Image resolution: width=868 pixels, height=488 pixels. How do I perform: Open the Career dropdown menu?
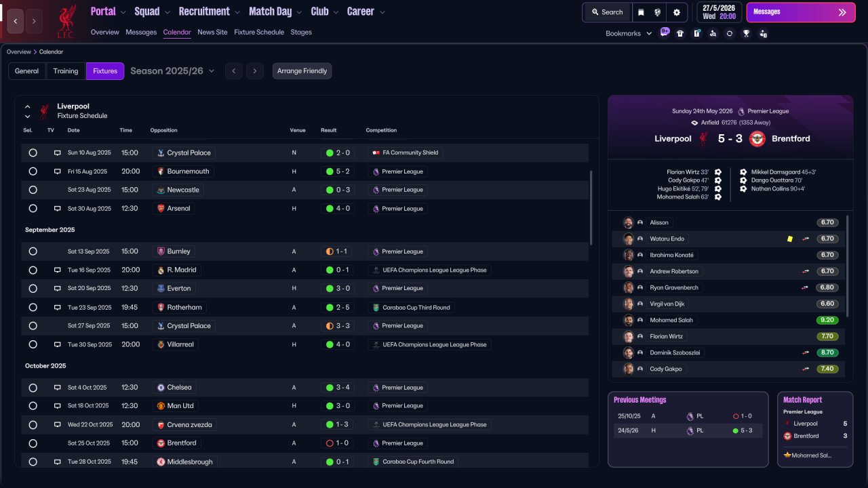(x=366, y=12)
